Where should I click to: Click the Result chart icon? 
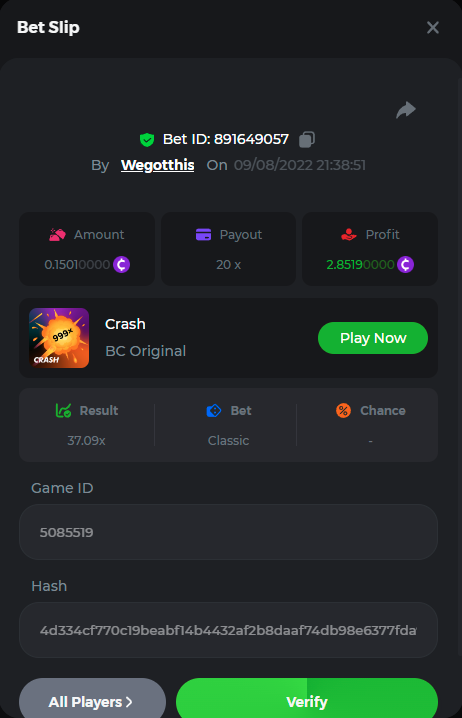coord(63,410)
